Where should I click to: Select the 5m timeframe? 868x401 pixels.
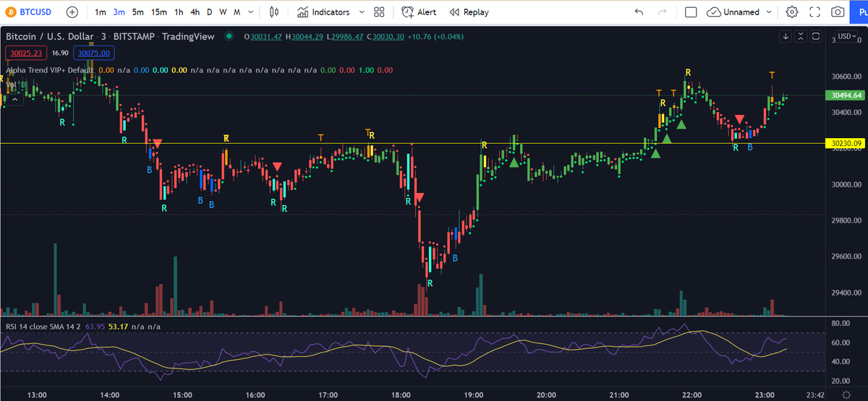[x=138, y=12]
